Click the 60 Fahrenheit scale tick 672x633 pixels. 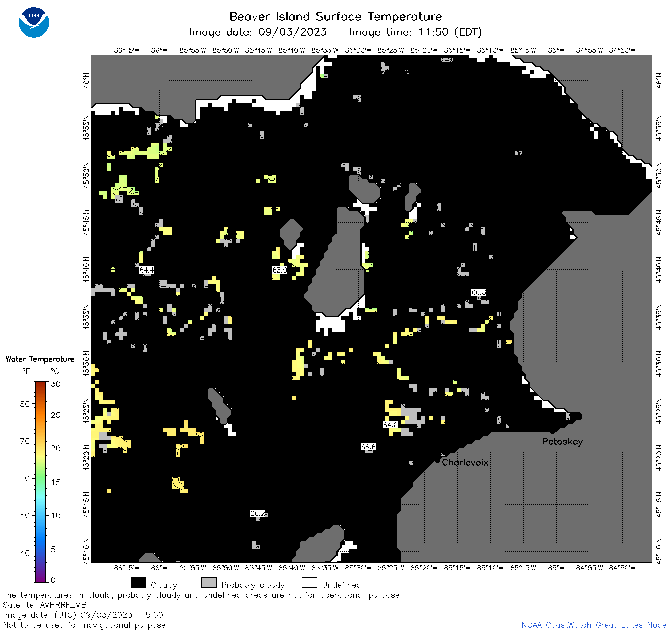(25, 478)
